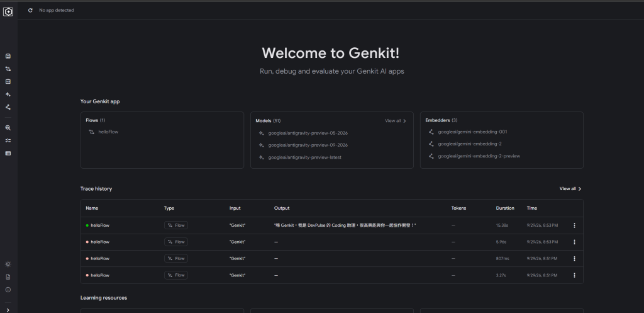The image size is (644, 313).
Task: Open googleai/gemini-embedding-001 embedder
Action: click(472, 132)
